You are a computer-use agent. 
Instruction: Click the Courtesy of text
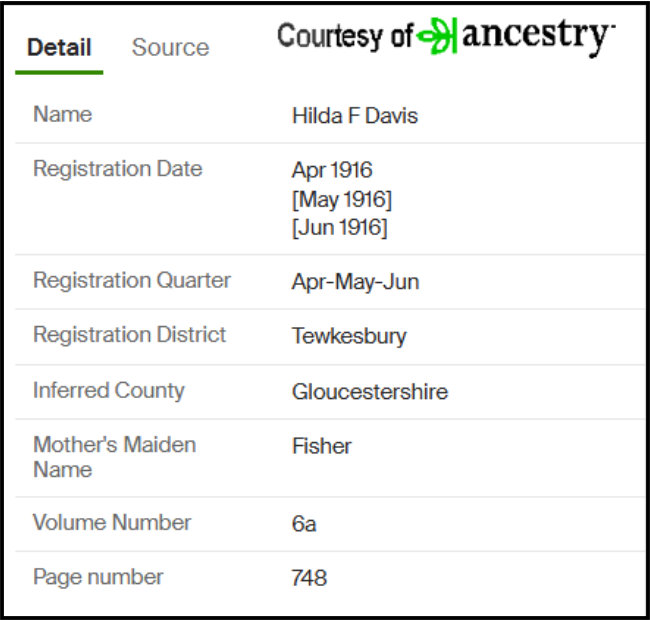345,36
